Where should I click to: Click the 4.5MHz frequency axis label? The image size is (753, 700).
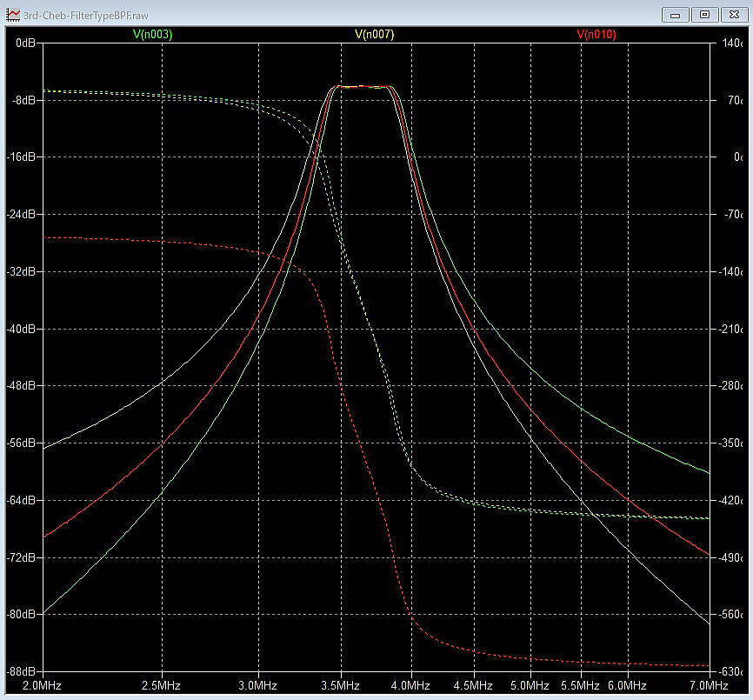point(473,685)
